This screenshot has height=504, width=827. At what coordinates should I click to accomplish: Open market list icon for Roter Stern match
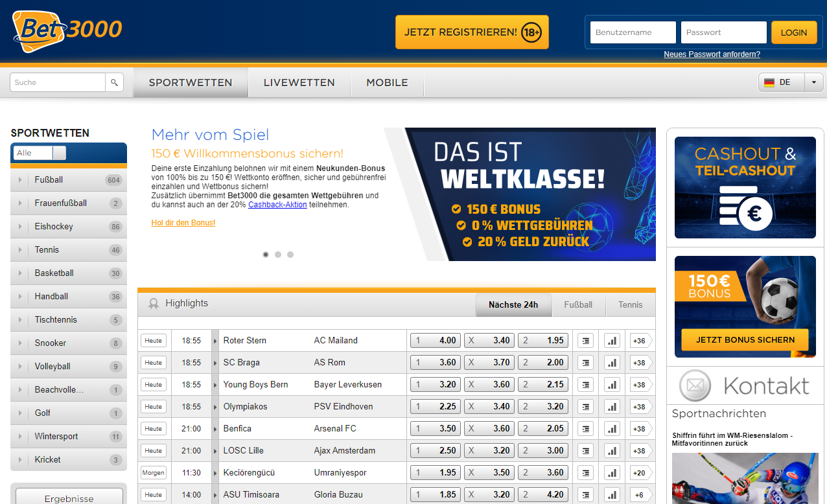coord(586,341)
